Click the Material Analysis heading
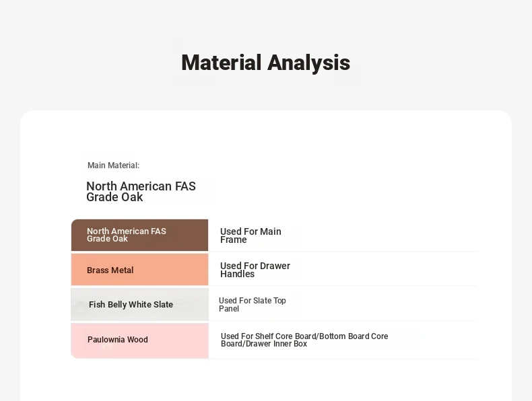Viewport: 532px width, 401px height. pos(265,63)
